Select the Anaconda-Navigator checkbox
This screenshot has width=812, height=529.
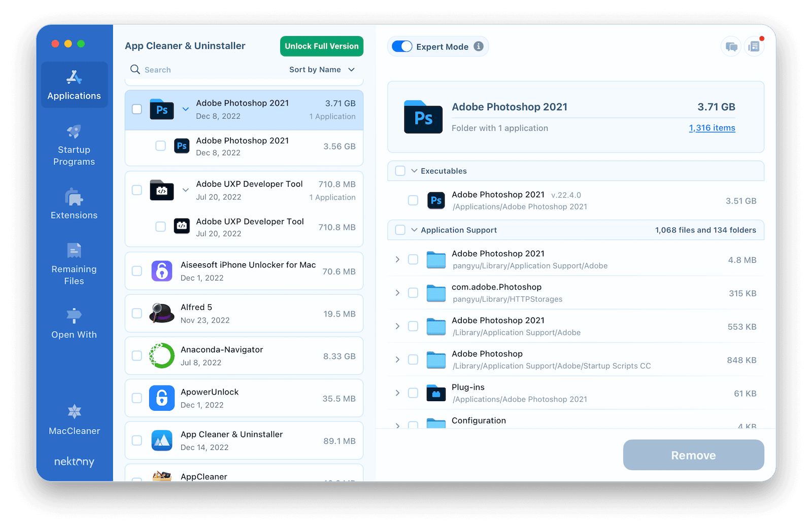(137, 356)
